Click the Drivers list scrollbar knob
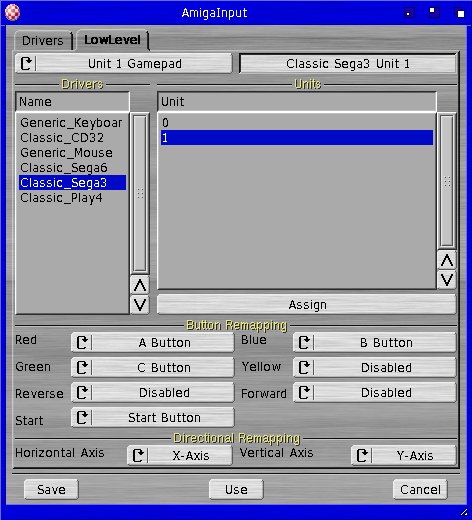 [140, 193]
